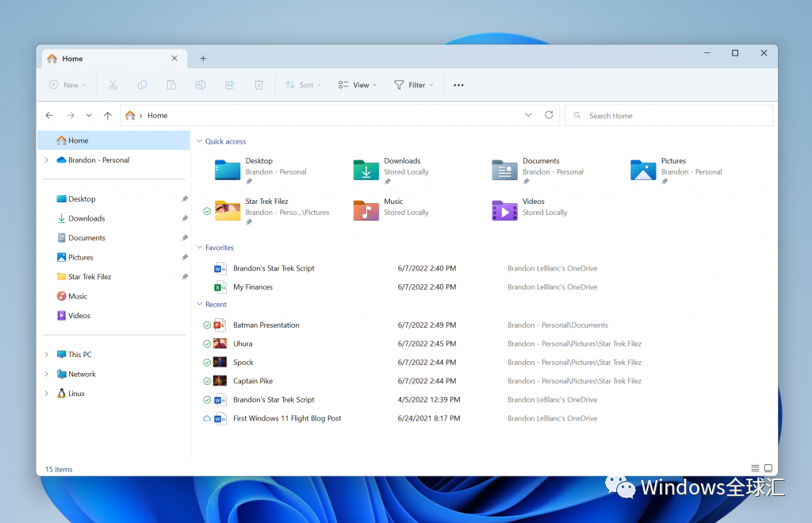Click the Refresh icon beside the address bar
Screen dimensions: 812x523
(549, 114)
